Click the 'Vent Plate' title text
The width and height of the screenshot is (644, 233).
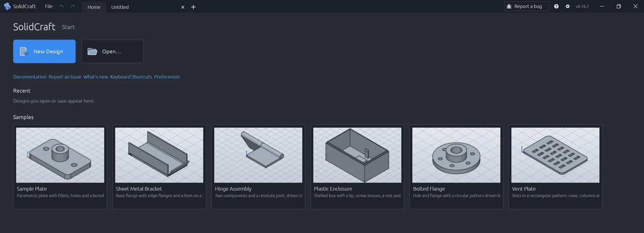click(524, 189)
